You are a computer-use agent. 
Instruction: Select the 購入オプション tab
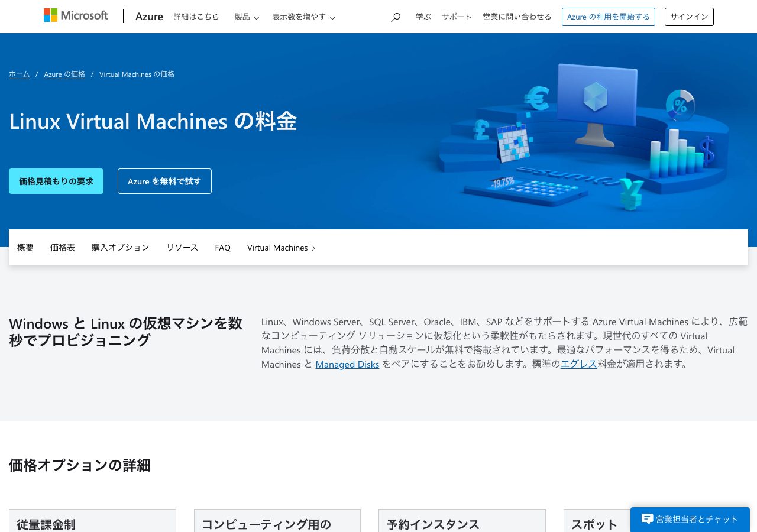click(121, 248)
